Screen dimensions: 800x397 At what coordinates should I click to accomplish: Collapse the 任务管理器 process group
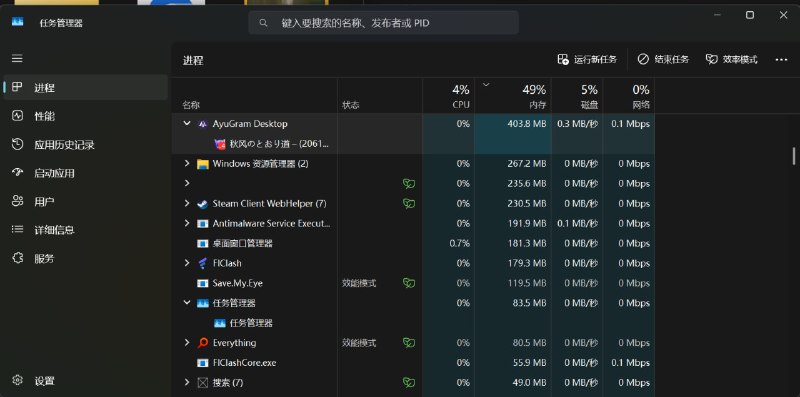pos(187,303)
